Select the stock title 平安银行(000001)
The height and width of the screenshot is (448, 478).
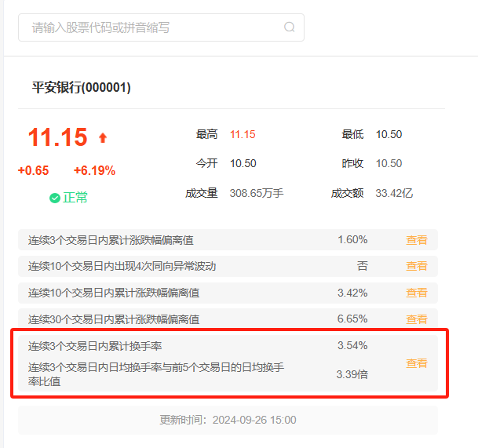(82, 87)
